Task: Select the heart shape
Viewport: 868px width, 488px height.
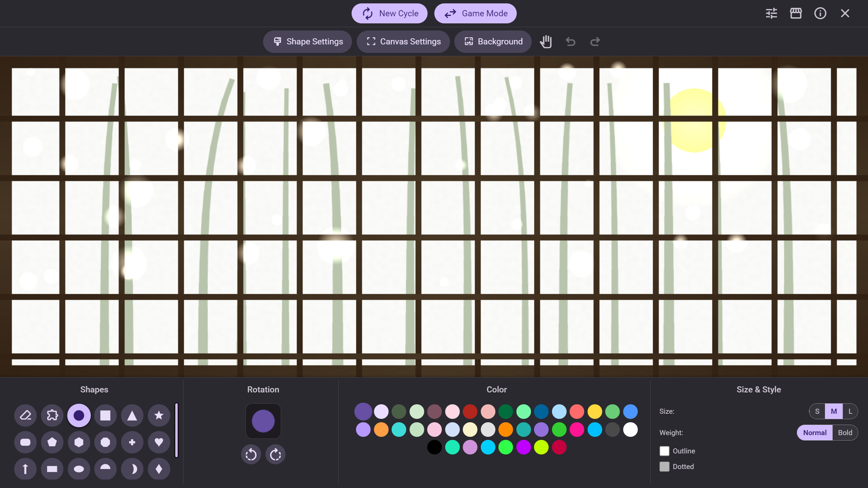Action: (158, 442)
